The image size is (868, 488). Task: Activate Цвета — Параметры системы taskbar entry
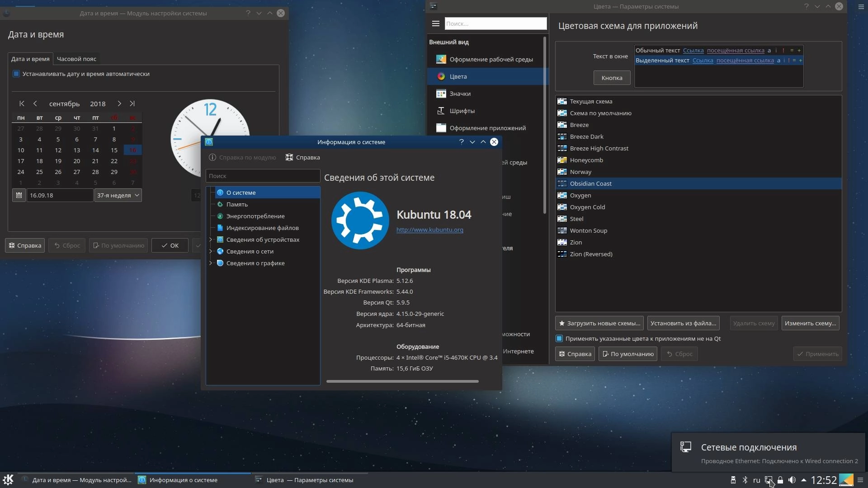(x=310, y=480)
